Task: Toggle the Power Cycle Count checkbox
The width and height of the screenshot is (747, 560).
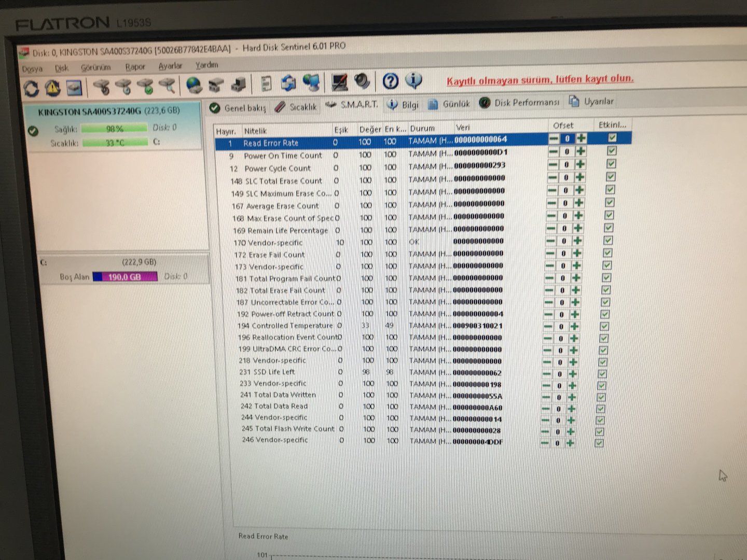Action: click(x=611, y=163)
